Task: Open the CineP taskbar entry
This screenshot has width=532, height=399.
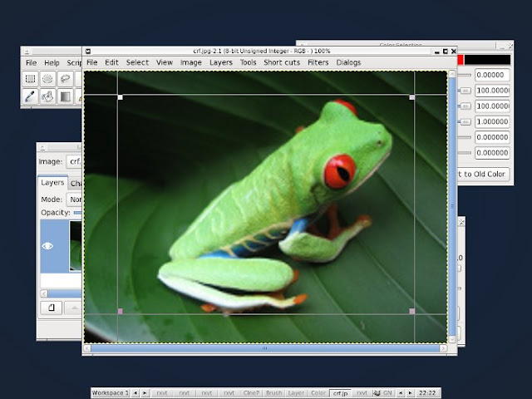Action: pos(251,393)
